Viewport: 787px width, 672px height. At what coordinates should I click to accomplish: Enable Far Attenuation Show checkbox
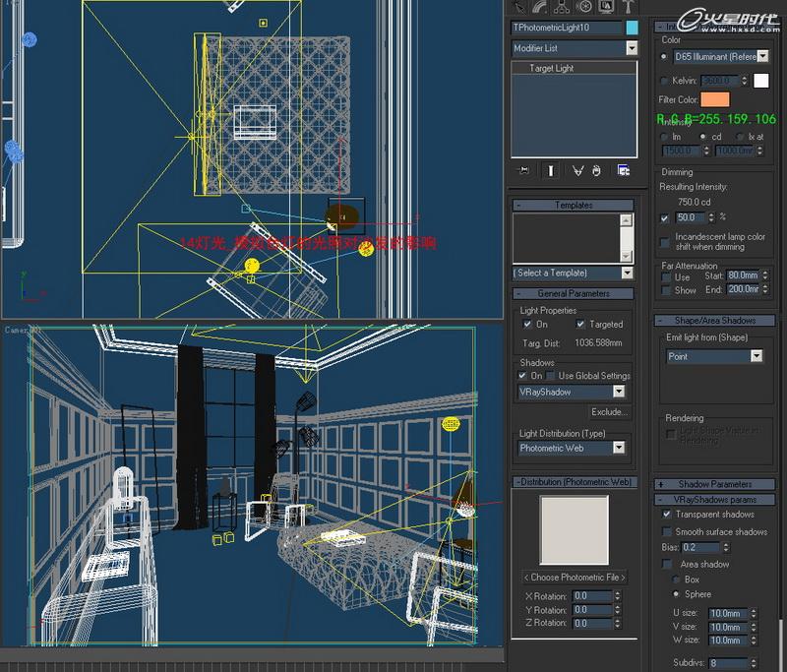(667, 290)
